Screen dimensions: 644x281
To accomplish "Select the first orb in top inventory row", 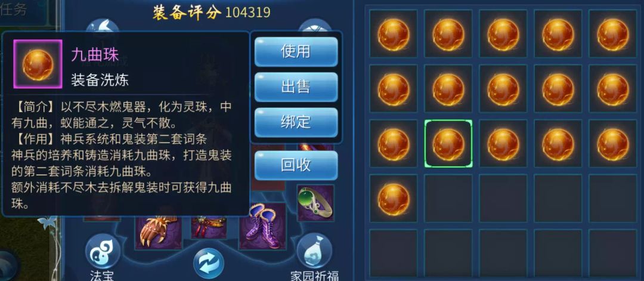I will coord(394,33).
